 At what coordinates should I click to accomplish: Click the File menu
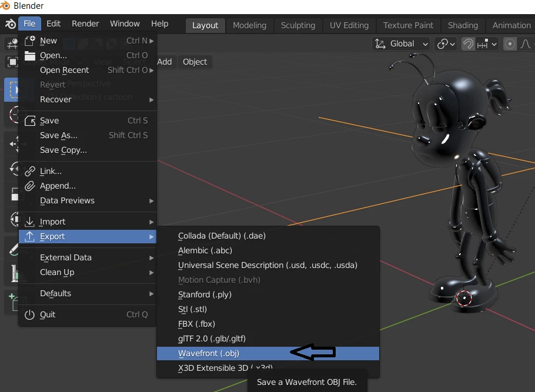click(29, 24)
